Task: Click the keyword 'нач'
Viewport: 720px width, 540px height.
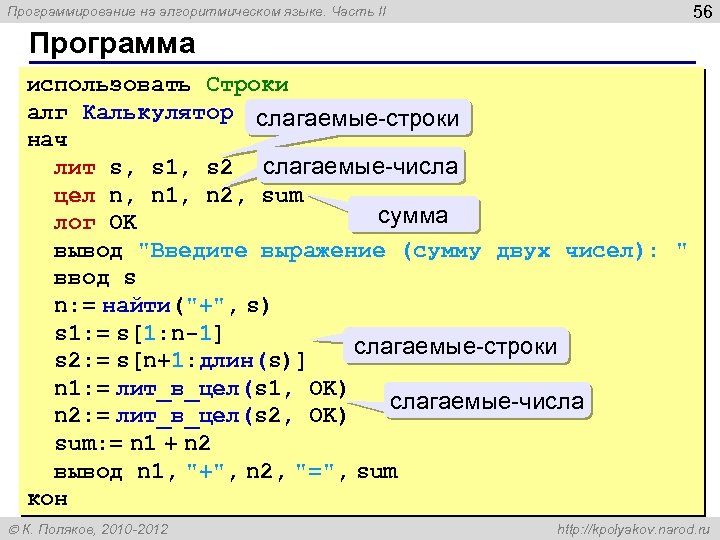Action: click(x=47, y=140)
